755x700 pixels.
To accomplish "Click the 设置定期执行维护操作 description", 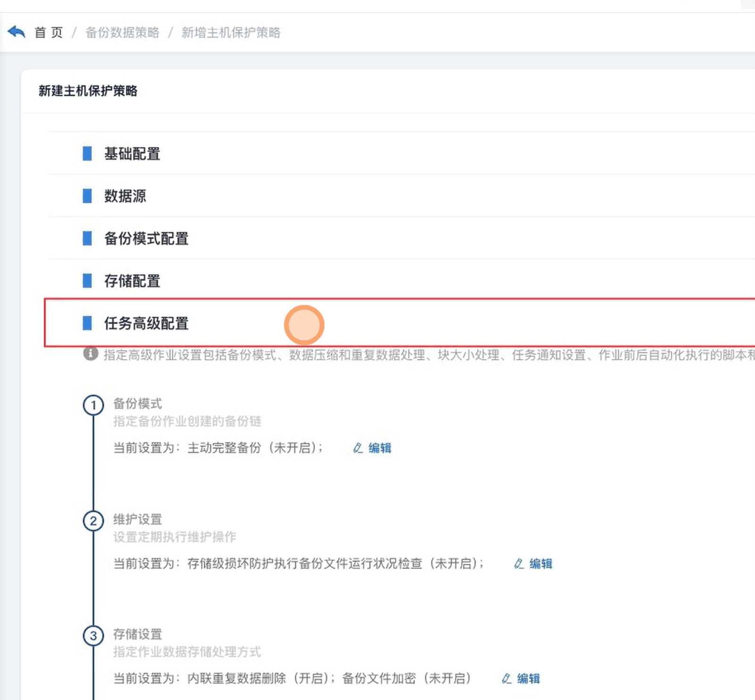I will [x=175, y=537].
